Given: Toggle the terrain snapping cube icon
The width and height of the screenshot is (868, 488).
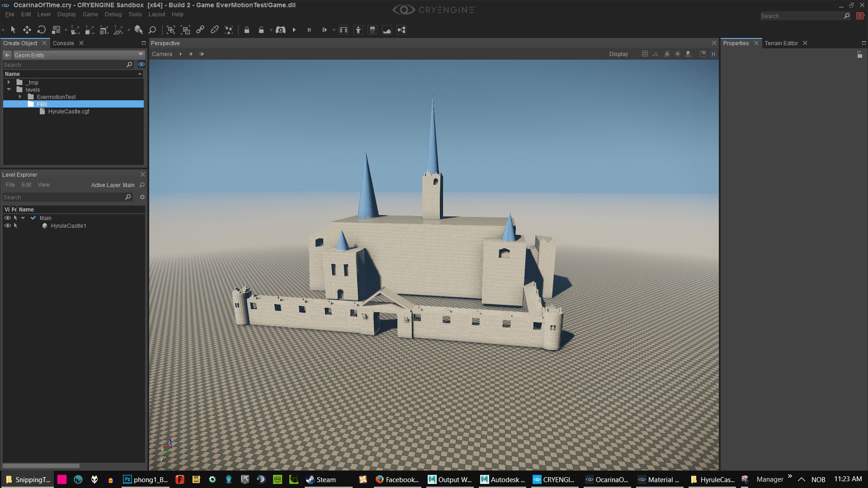Looking at the screenshot, I should [688, 54].
